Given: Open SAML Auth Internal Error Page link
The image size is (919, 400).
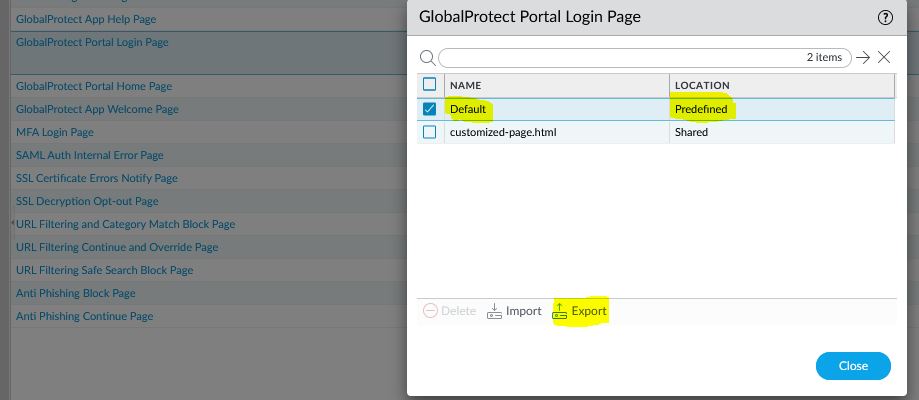Looking at the screenshot, I should 90,155.
